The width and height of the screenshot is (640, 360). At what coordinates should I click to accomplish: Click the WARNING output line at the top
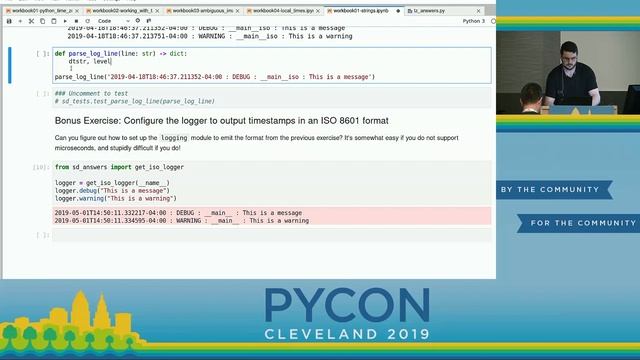click(x=210, y=36)
